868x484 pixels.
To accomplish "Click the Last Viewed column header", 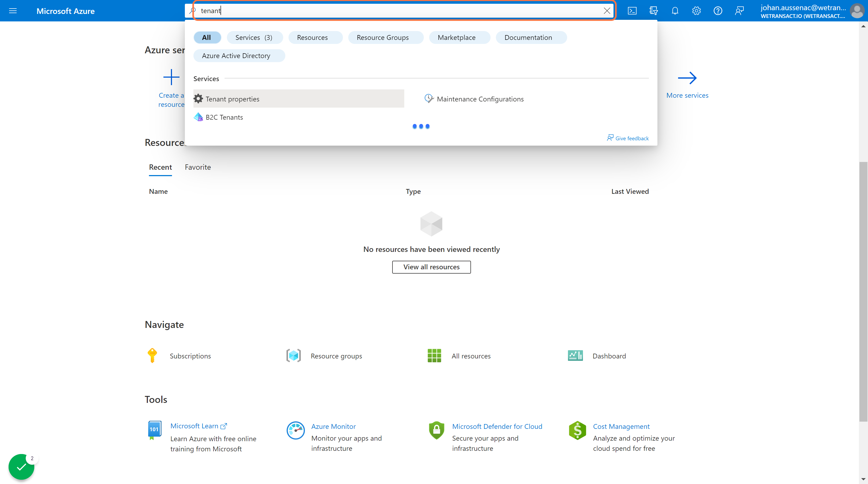I will pyautogui.click(x=630, y=191).
